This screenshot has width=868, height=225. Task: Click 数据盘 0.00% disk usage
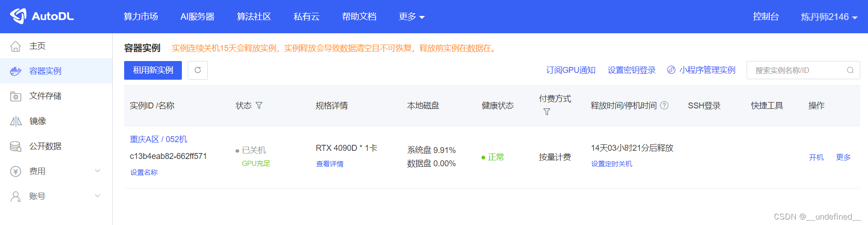431,164
